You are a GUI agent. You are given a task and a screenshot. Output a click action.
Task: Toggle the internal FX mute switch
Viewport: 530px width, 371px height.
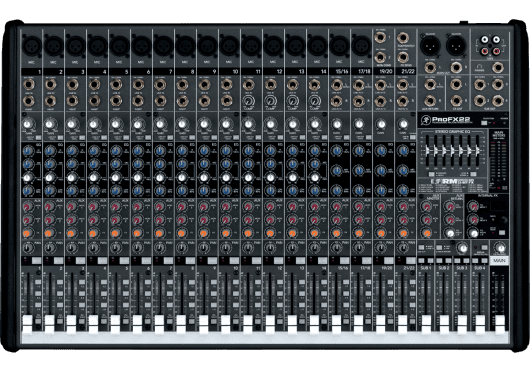tap(502, 233)
